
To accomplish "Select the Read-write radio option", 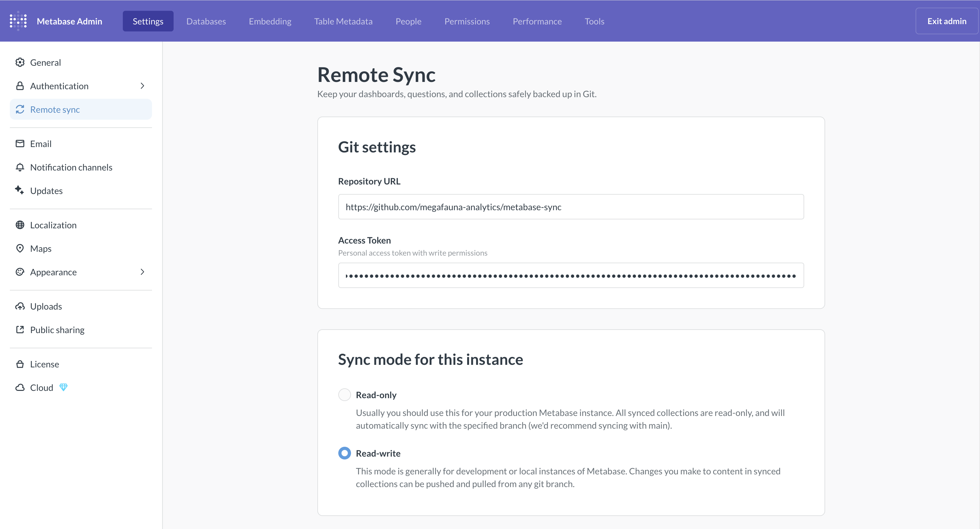I will (x=344, y=453).
